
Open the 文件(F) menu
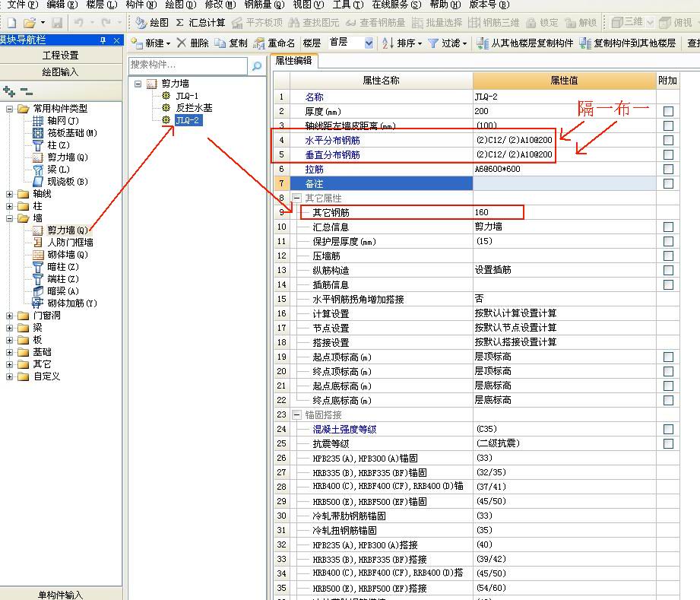(x=22, y=5)
